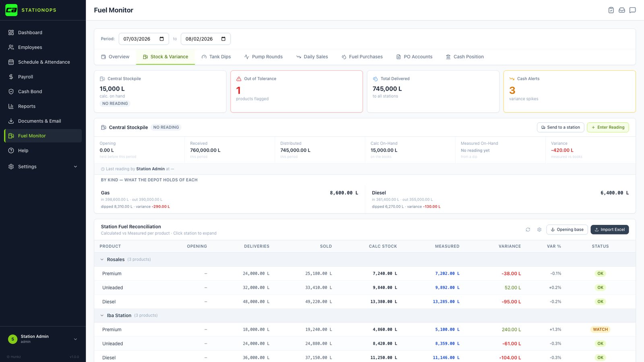
Task: Open reconciliation settings gear icon
Action: pos(539,230)
